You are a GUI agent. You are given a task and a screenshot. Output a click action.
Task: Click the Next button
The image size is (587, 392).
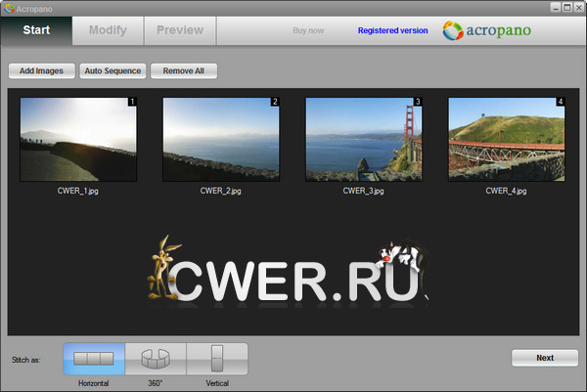544,358
